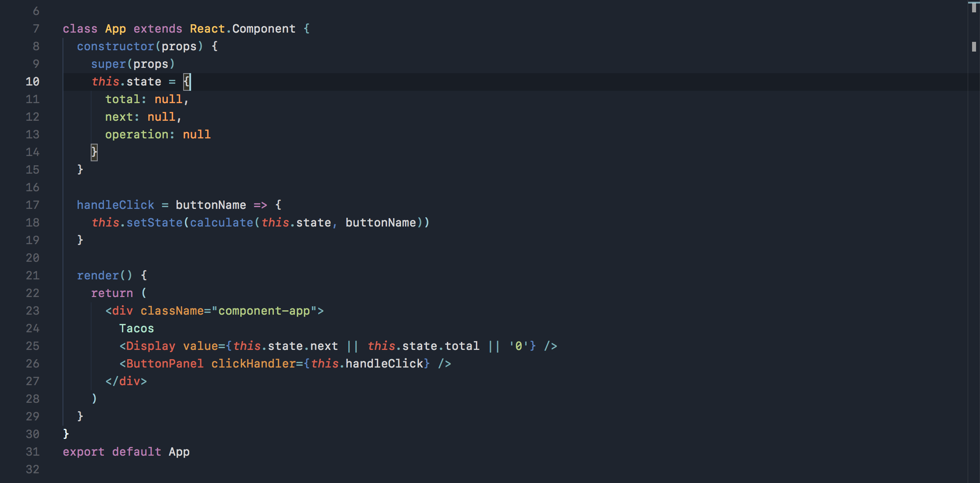Image resolution: width=980 pixels, height=483 pixels.
Task: Click the constructor keyword on line 8
Action: (115, 46)
